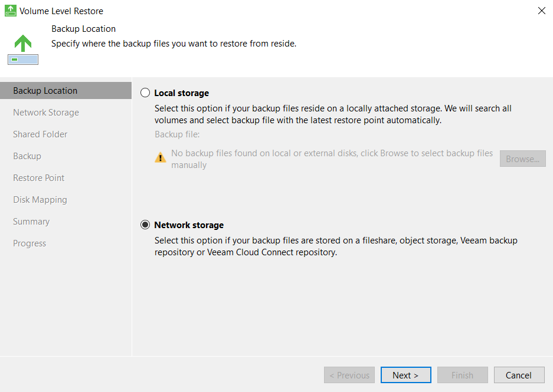Jump to the Restore Point step
The width and height of the screenshot is (553, 392).
(x=39, y=178)
